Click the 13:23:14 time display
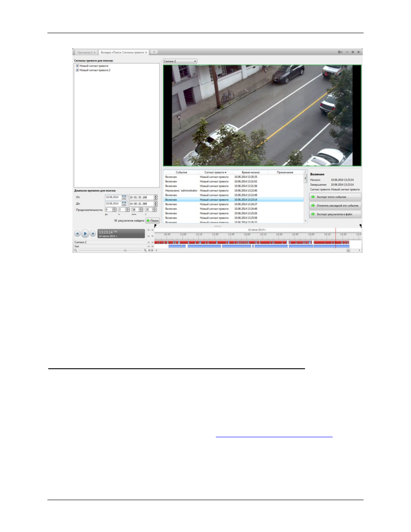The width and height of the screenshot is (411, 532). point(121,233)
